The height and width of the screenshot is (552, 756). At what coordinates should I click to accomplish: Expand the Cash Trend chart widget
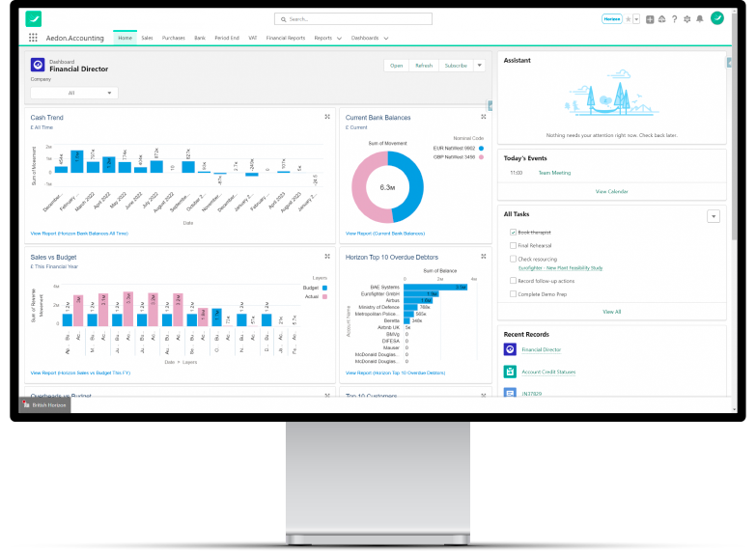(x=327, y=117)
